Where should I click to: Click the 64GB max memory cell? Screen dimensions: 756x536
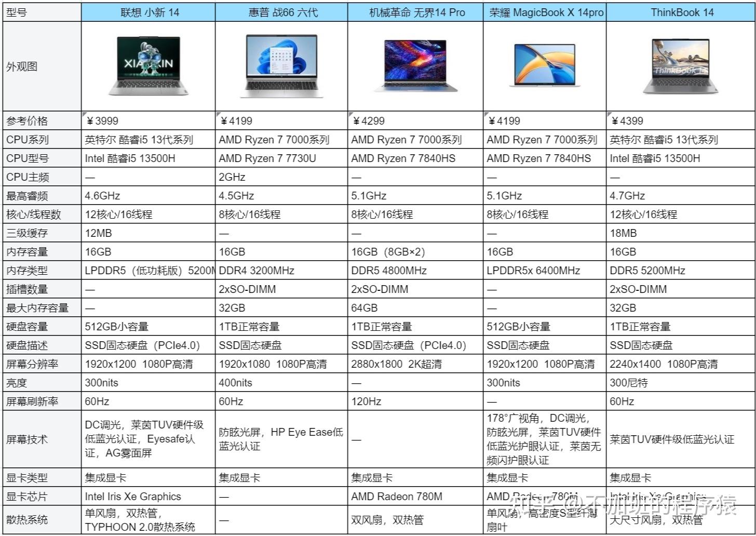click(416, 308)
